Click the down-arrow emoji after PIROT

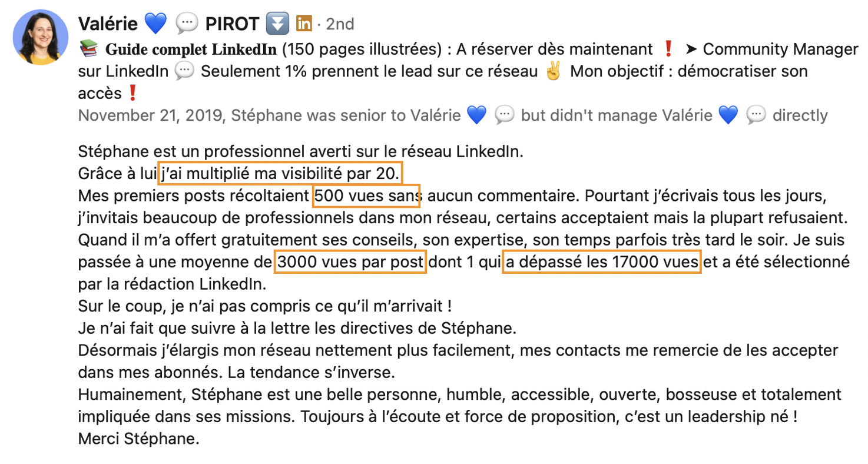[x=276, y=24]
